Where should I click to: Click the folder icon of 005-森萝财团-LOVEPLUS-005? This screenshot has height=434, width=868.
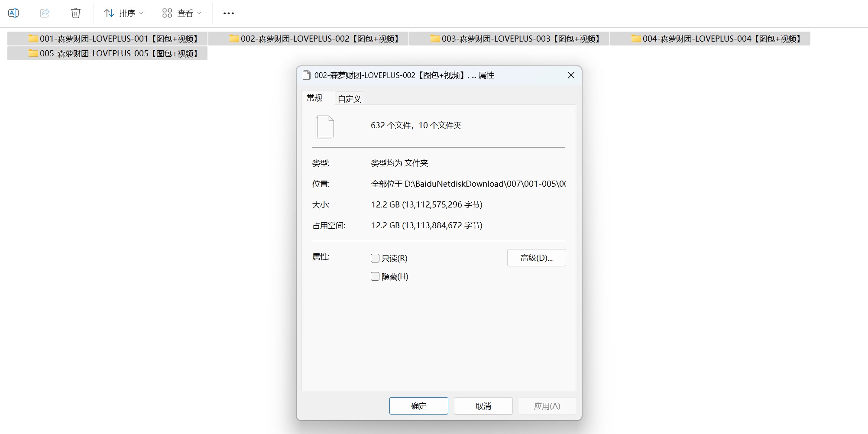click(33, 53)
